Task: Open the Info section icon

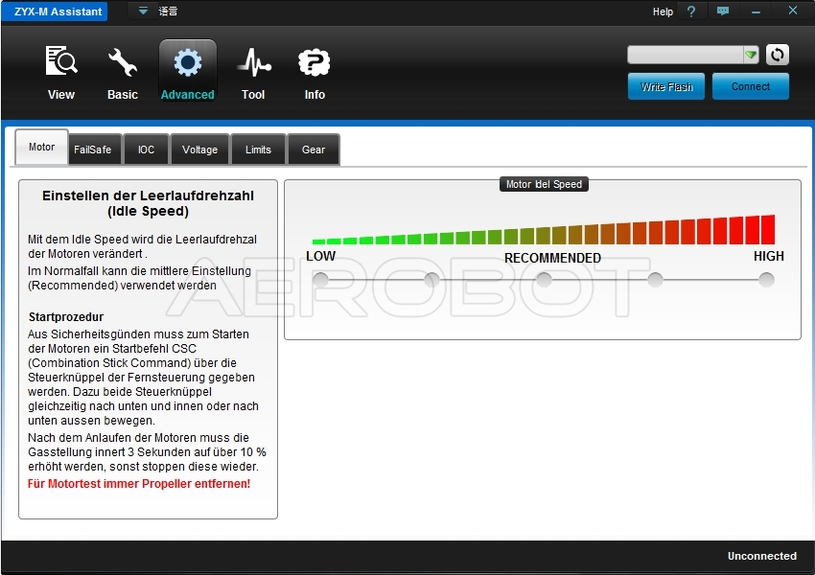Action: [314, 63]
